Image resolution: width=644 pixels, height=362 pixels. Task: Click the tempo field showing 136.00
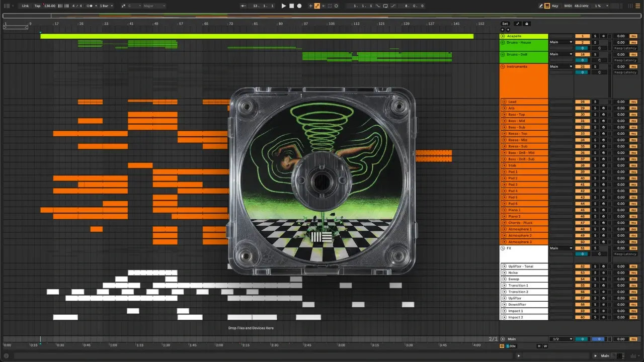click(49, 6)
